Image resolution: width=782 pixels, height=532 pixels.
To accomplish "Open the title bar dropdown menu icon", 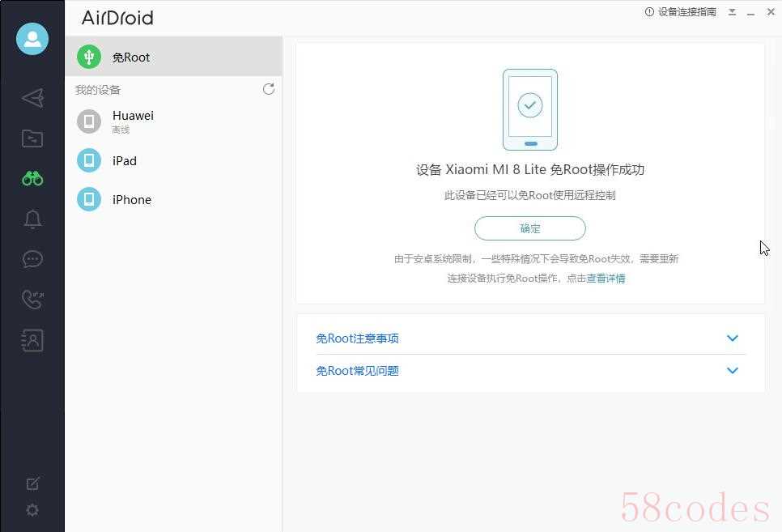I will 732,12.
